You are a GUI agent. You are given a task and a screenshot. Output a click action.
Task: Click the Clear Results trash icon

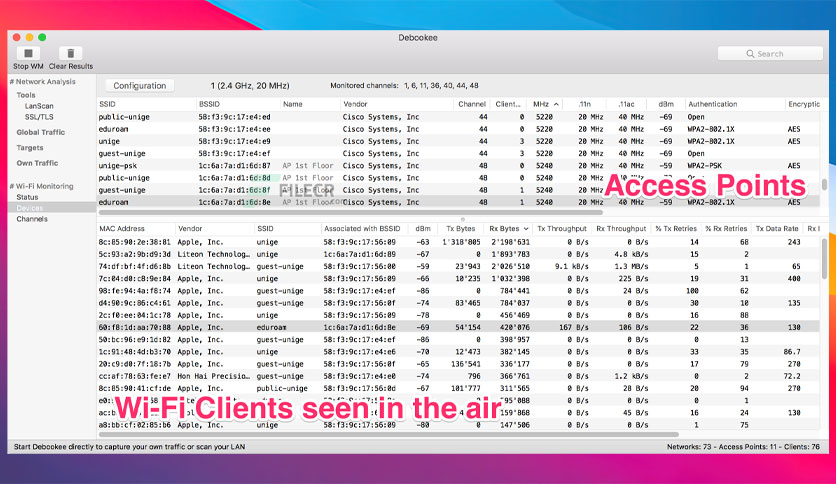pos(70,53)
